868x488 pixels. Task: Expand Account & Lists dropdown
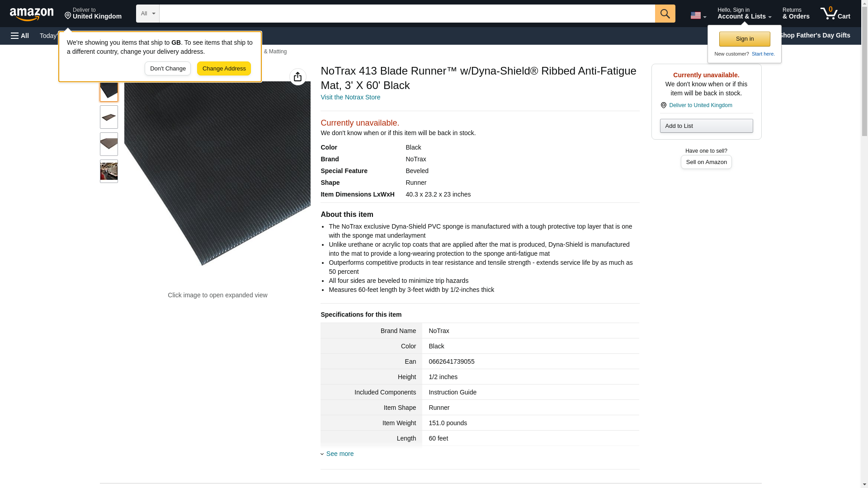[744, 14]
